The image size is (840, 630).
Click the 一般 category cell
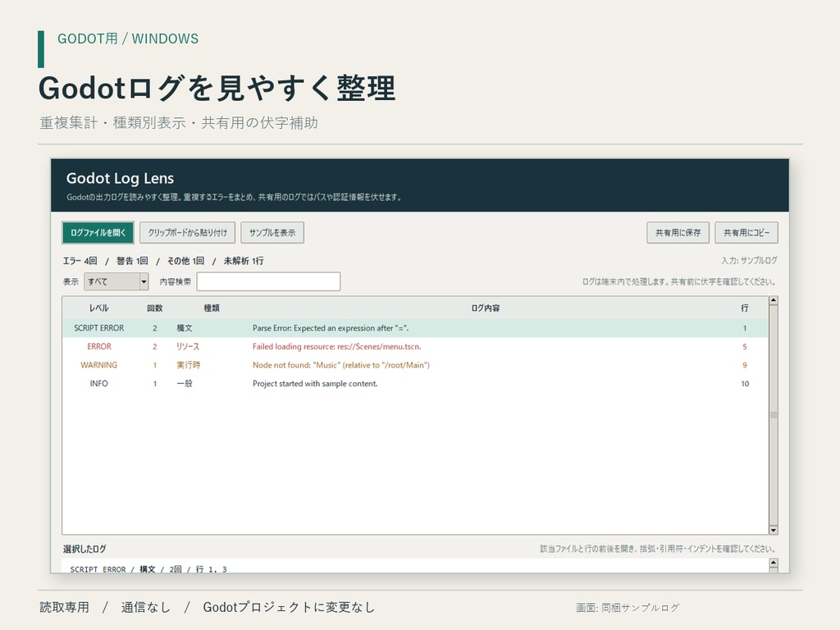pyautogui.click(x=185, y=384)
